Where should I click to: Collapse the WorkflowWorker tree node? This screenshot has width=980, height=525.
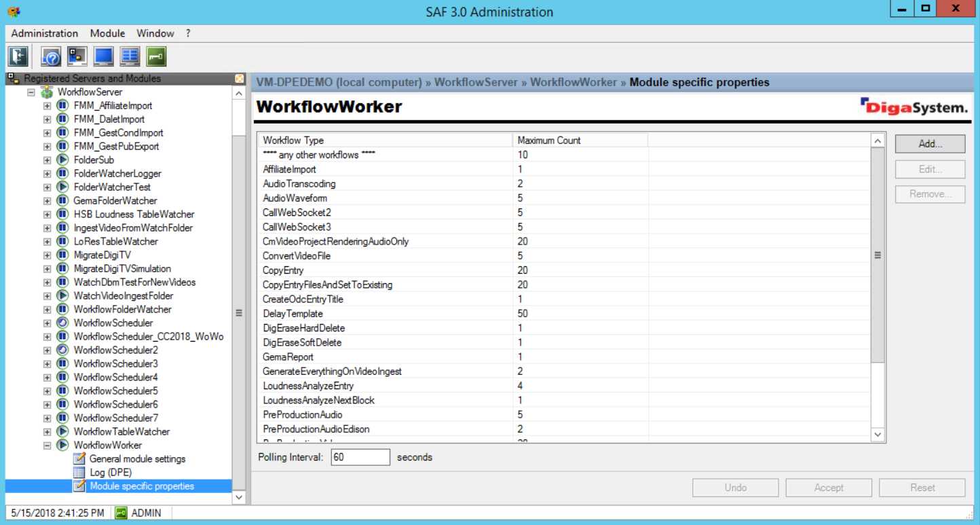47,446
